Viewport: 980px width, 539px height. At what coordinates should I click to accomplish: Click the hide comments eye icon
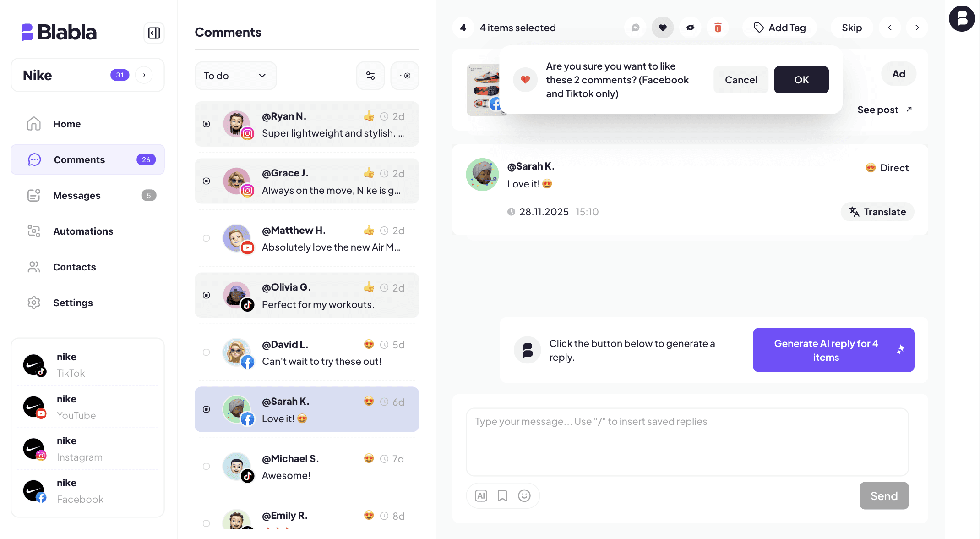click(690, 27)
